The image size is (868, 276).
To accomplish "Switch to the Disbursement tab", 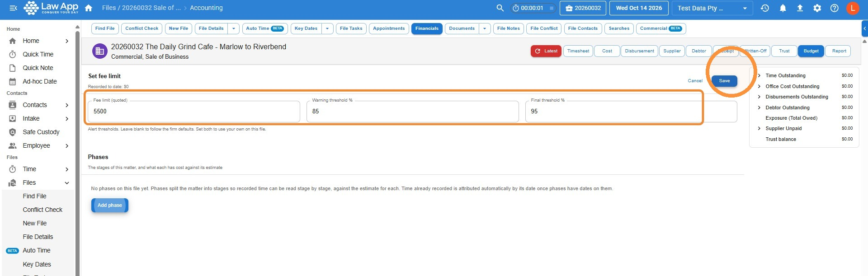I will tap(639, 51).
